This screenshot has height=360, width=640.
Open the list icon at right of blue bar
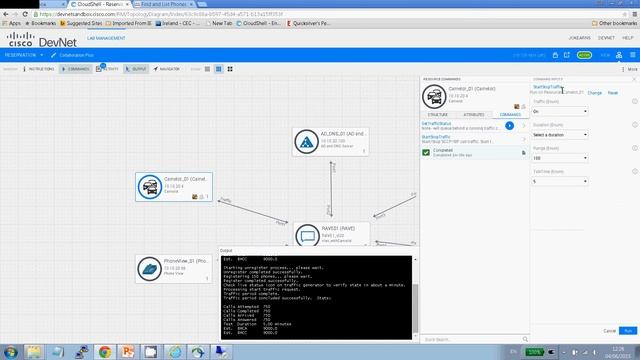point(633,55)
